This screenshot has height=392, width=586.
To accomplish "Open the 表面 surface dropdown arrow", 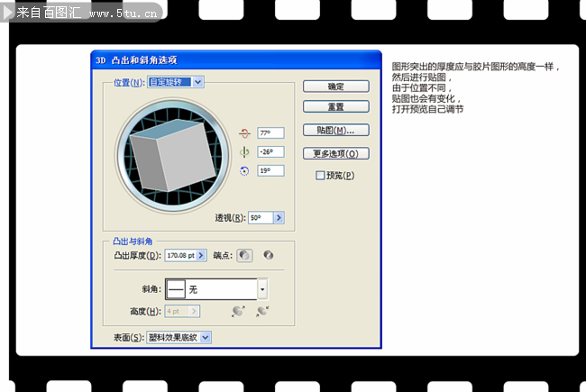I will 206,337.
